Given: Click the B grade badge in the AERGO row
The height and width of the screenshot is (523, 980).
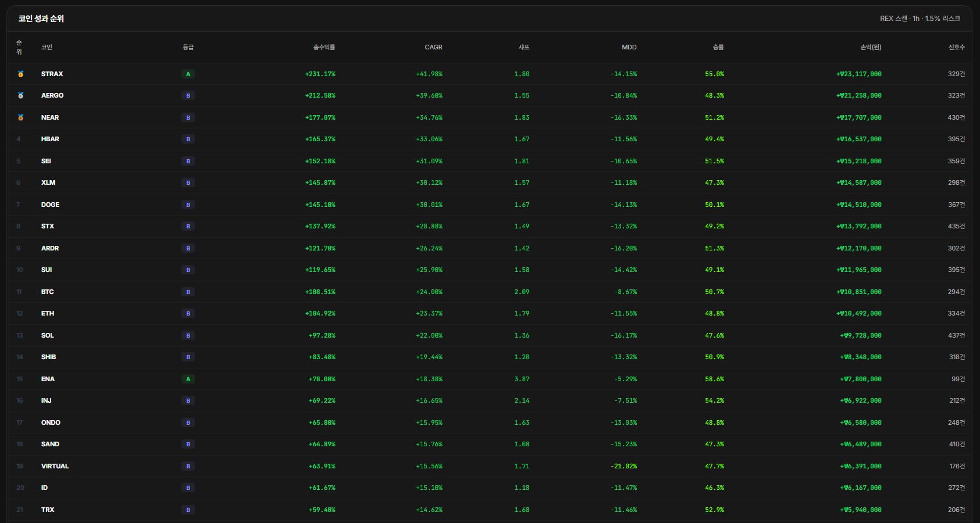Looking at the screenshot, I should click(188, 95).
